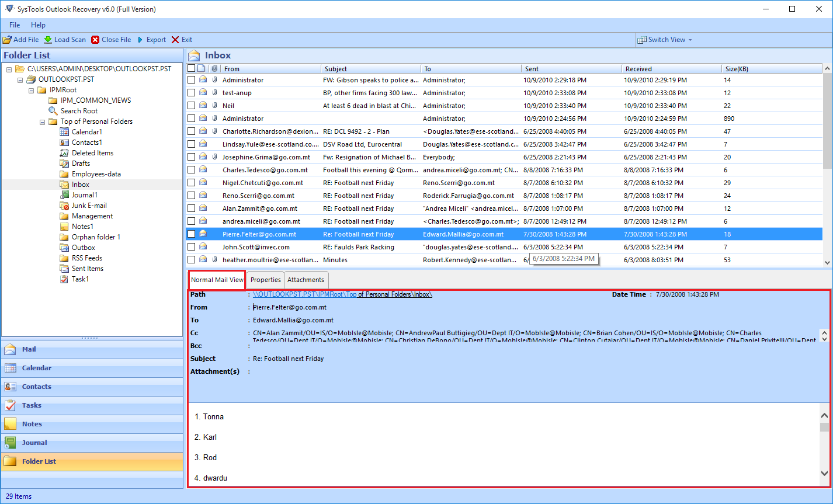The width and height of the screenshot is (833, 504).
Task: Open the Calendar1 folder icon in tree
Action: click(64, 132)
